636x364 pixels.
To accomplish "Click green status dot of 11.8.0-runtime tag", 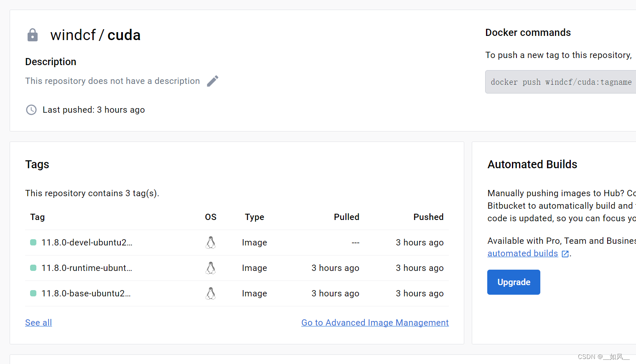I will pos(33,268).
